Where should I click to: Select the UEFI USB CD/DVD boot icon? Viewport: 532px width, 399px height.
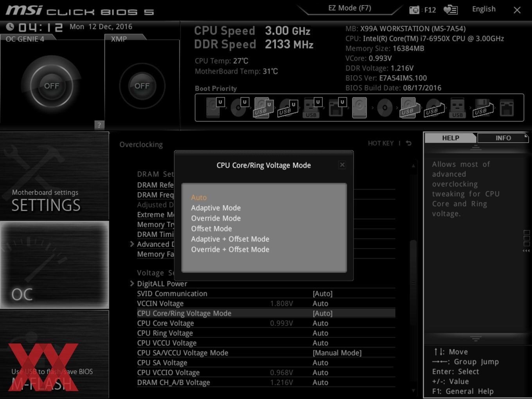click(x=288, y=108)
